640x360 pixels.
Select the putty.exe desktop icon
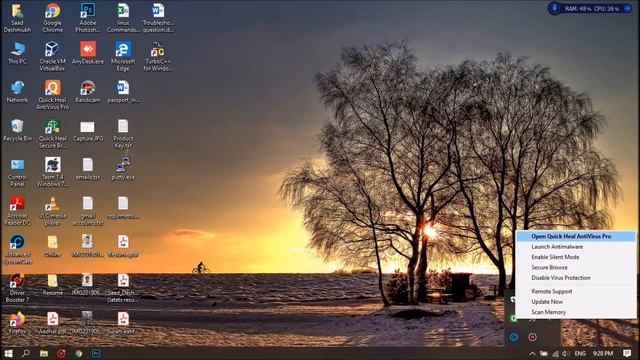[x=123, y=169]
